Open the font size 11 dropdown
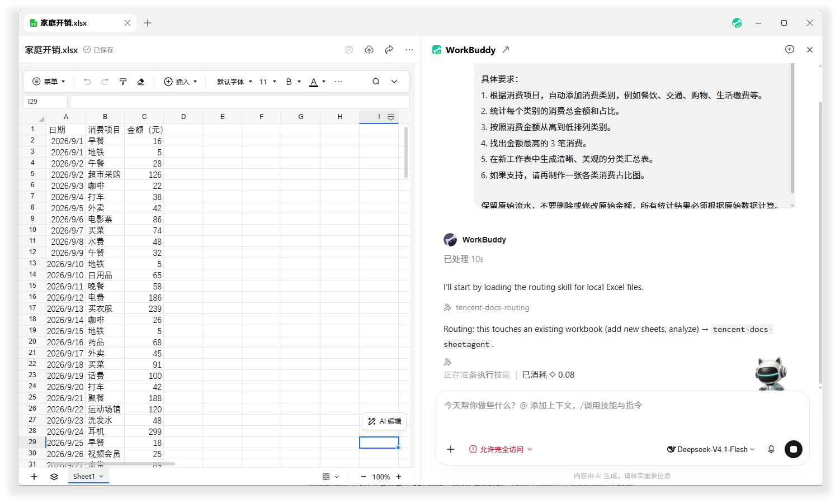This screenshot has height=504, width=840. (268, 82)
